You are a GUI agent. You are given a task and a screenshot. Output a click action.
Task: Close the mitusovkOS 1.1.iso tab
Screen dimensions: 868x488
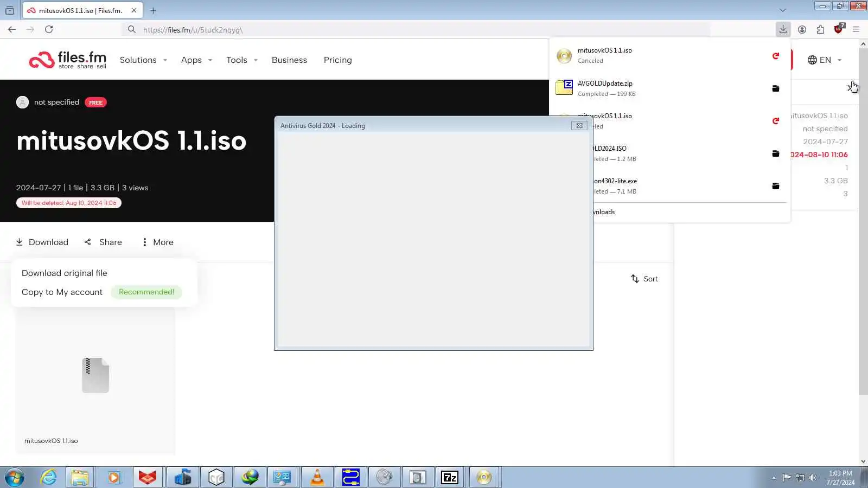[134, 10]
